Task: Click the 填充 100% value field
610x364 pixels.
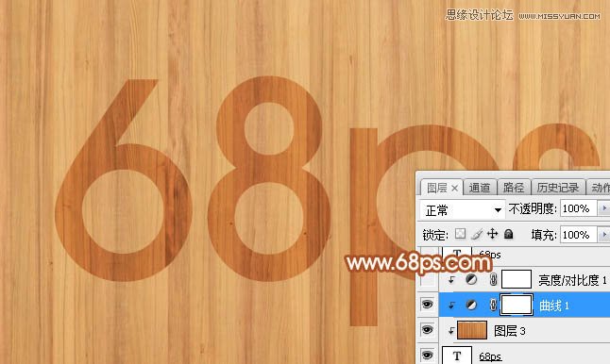Action: (x=578, y=235)
